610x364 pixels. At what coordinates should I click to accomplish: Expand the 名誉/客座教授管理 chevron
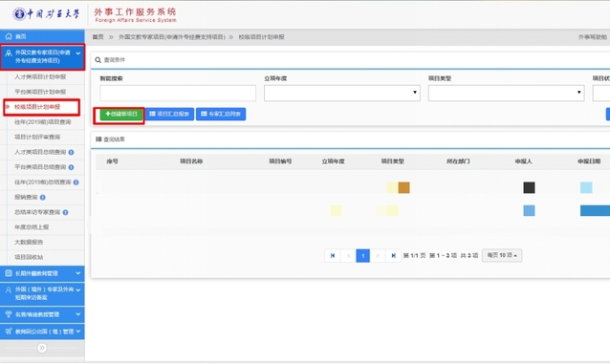[78, 314]
